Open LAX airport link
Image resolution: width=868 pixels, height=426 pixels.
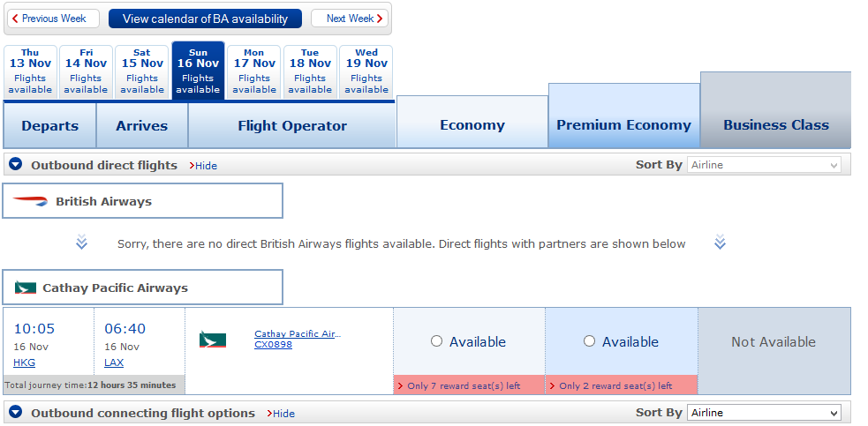click(x=114, y=362)
